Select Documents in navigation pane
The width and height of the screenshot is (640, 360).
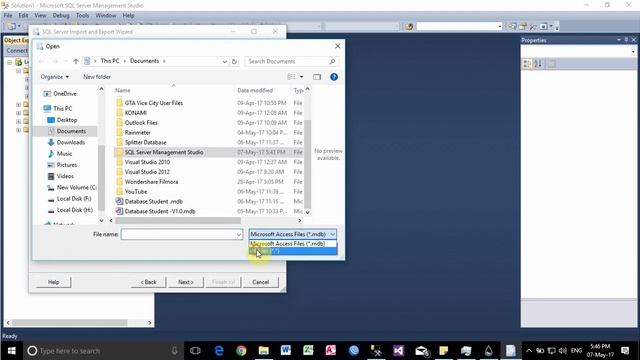[71, 131]
